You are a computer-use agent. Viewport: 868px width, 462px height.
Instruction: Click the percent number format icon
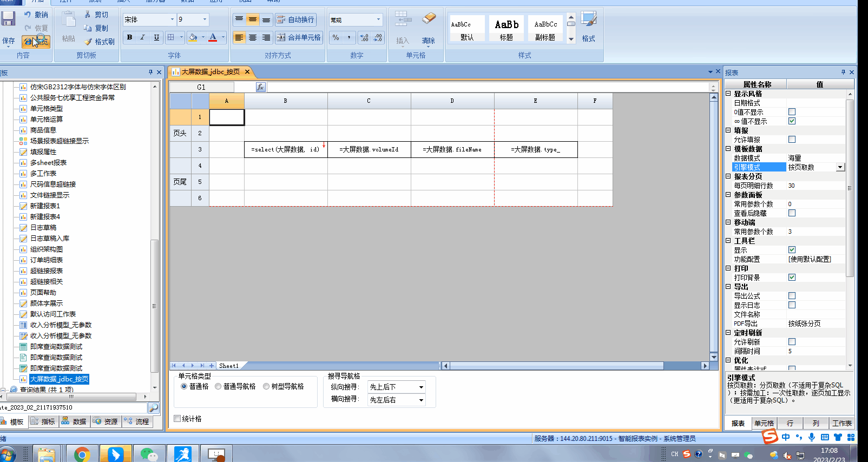pyautogui.click(x=336, y=37)
